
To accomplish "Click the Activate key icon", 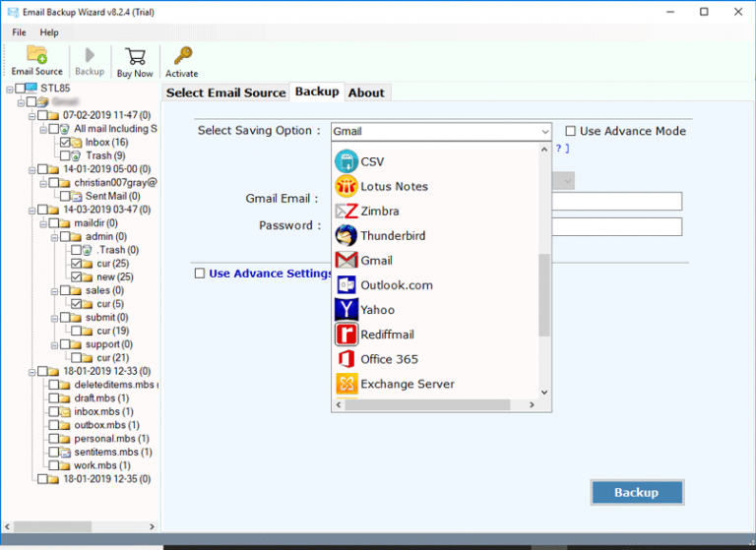I will [181, 59].
